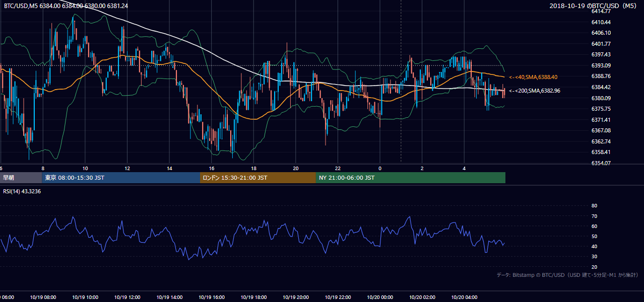This screenshot has width=644, height=302.
Task: Click RSI axis level 80
Action: (x=594, y=206)
